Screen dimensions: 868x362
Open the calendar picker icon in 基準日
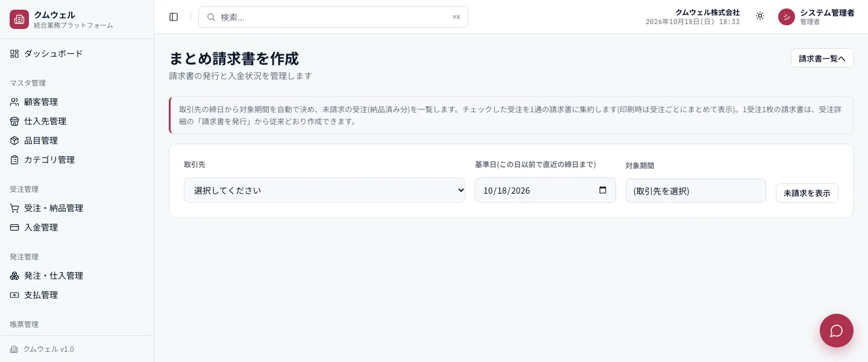click(603, 190)
